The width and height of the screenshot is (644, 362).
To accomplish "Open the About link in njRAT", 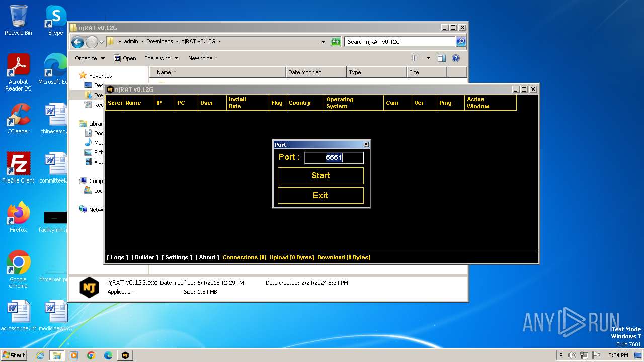I will pyautogui.click(x=207, y=257).
